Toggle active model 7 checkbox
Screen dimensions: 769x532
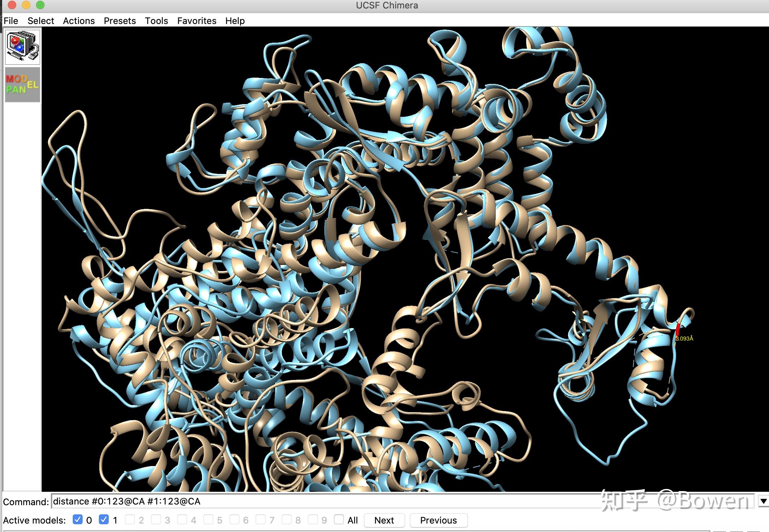[261, 519]
